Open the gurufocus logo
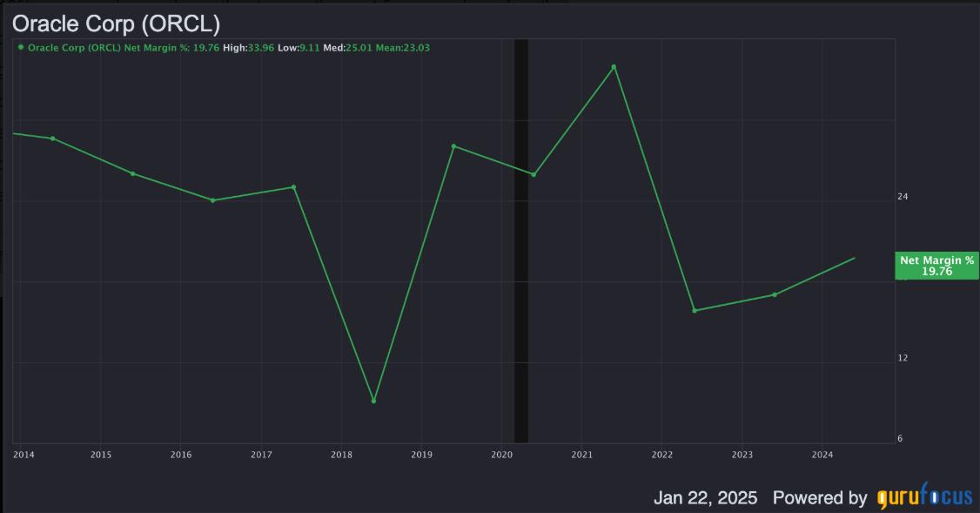Image resolution: width=980 pixels, height=513 pixels. pyautogui.click(x=925, y=496)
